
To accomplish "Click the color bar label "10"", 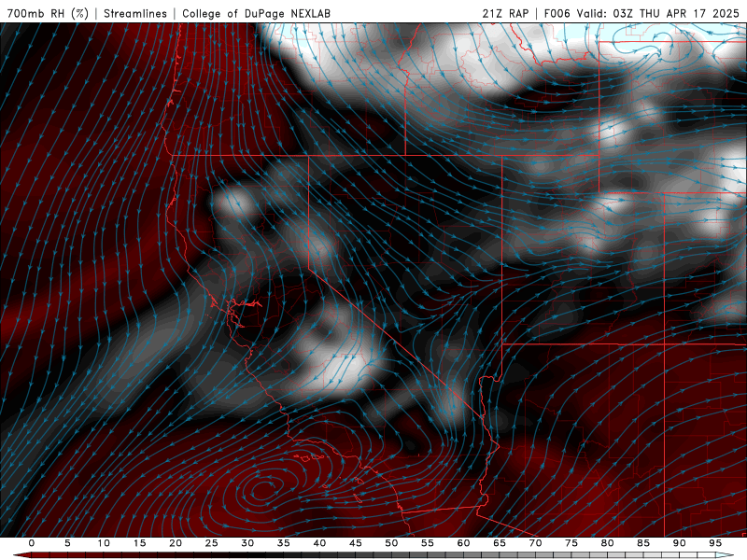I will point(104,543).
